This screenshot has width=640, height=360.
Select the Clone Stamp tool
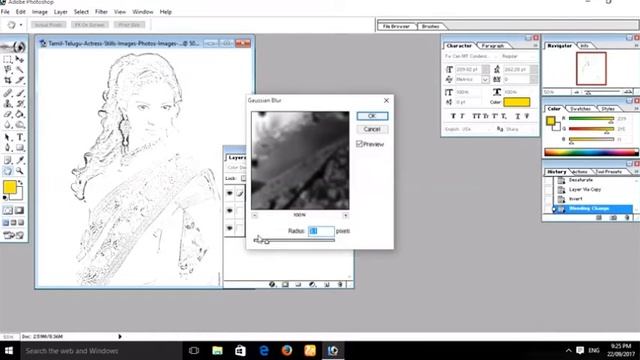[7, 104]
